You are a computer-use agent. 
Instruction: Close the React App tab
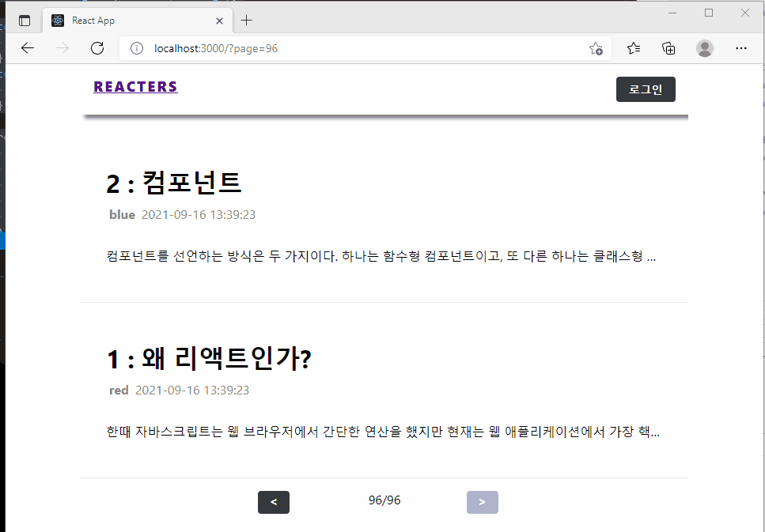click(220, 21)
